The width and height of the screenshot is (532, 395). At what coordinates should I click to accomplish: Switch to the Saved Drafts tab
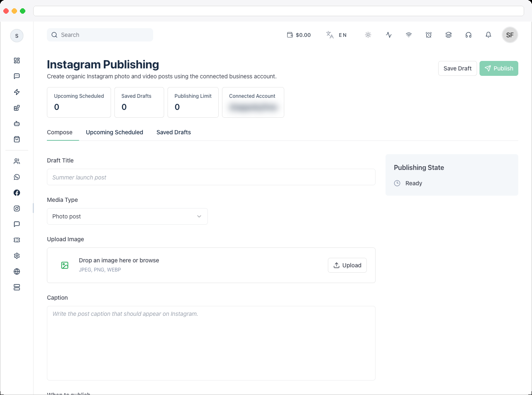pyautogui.click(x=173, y=132)
